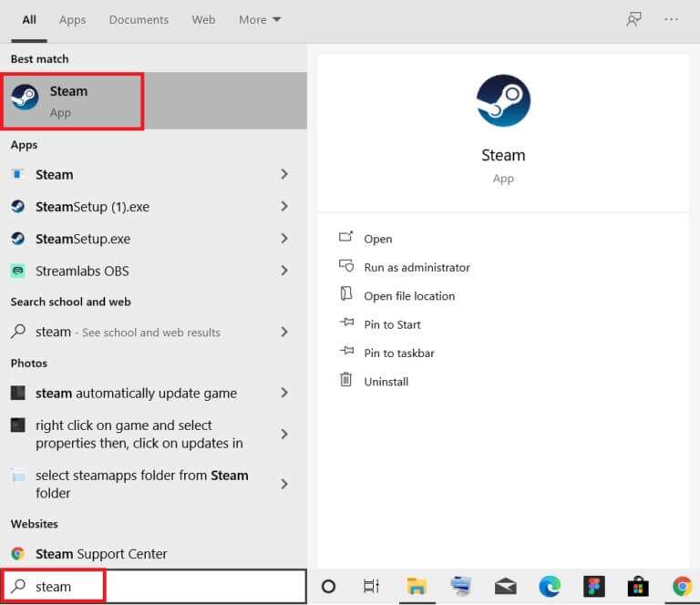The width and height of the screenshot is (700, 605).
Task: Expand 'select steamapps folder' result arrow
Action: [x=284, y=484]
